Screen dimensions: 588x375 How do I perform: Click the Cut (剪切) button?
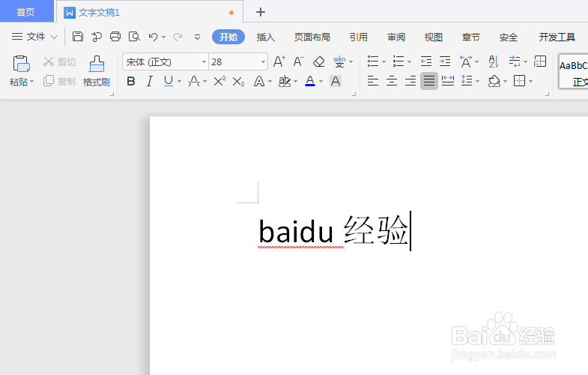click(60, 61)
